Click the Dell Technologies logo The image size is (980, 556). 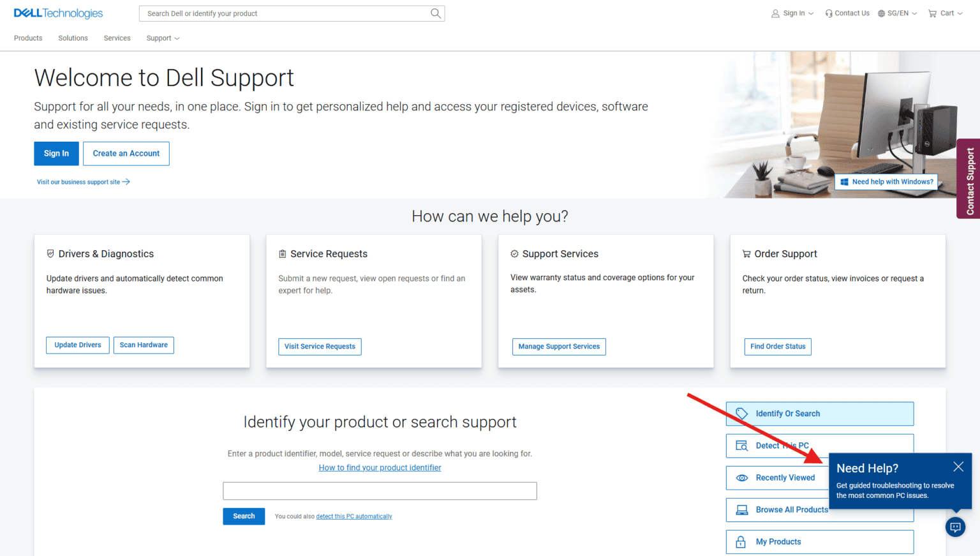pyautogui.click(x=57, y=13)
